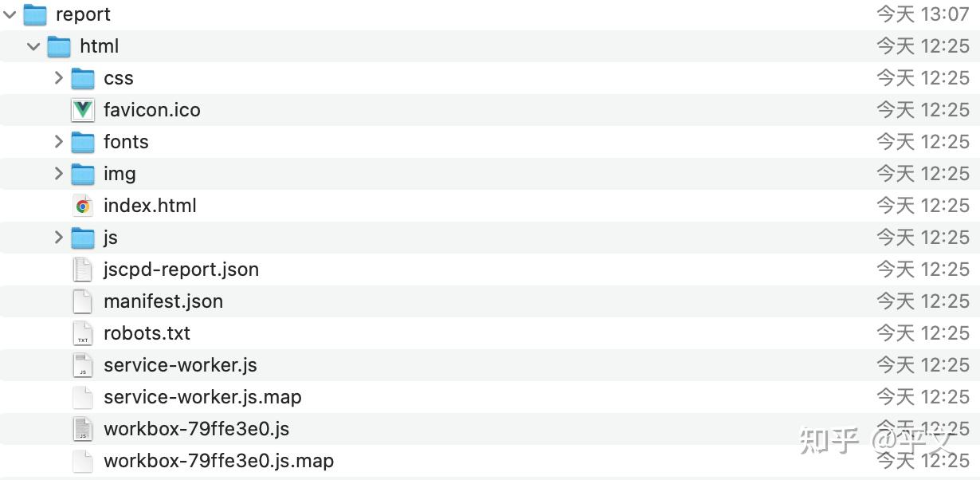
Task: Click the report folder icon
Action: pos(35,14)
